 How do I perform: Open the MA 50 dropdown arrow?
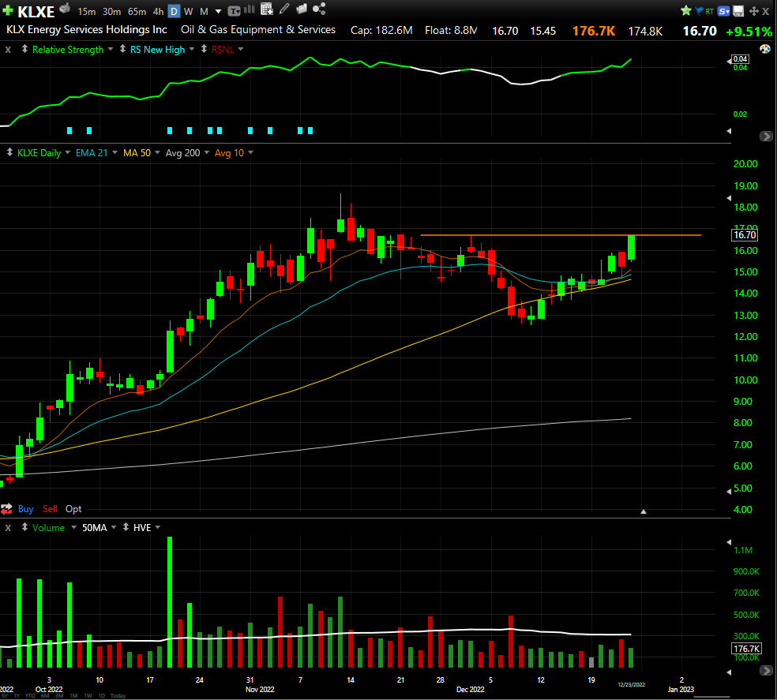(x=158, y=152)
